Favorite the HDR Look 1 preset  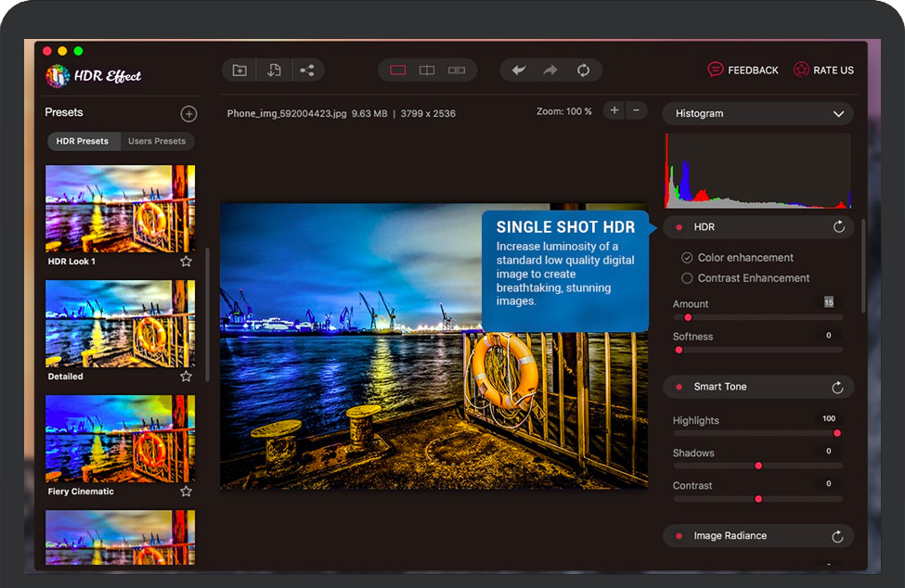(186, 262)
